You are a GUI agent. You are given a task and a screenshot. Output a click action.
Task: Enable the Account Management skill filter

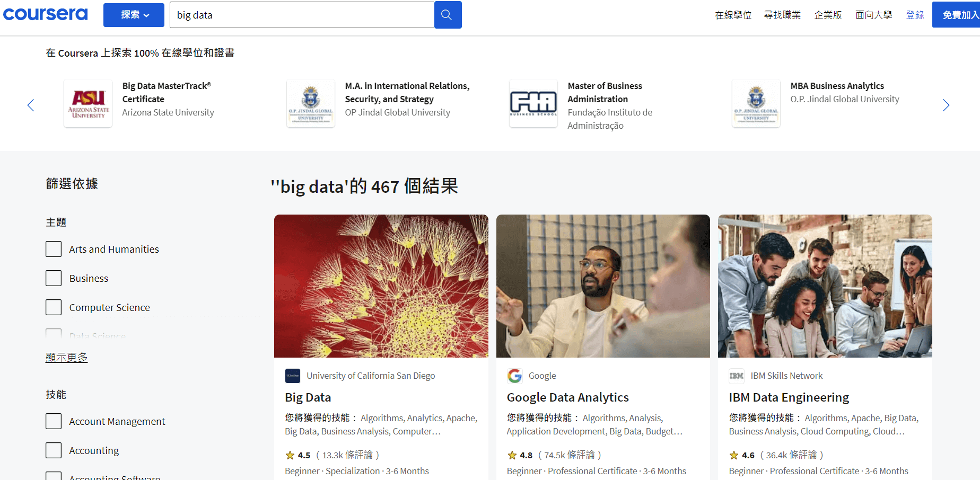point(54,421)
